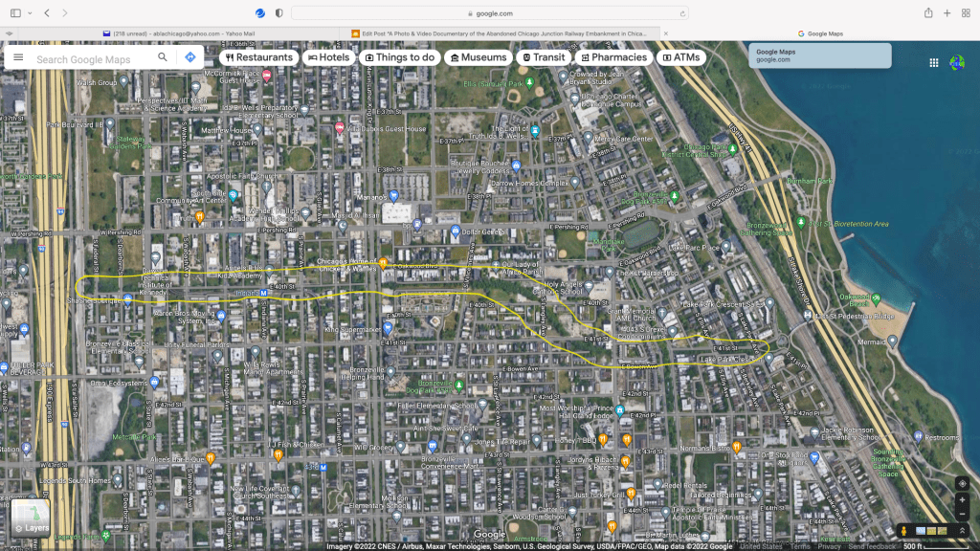
Task: Click the Pegman Street View icon
Action: [x=902, y=531]
